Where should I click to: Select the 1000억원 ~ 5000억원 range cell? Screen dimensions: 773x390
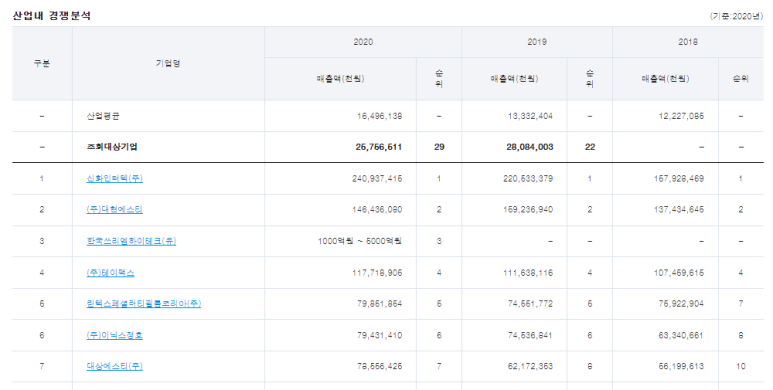pos(360,241)
